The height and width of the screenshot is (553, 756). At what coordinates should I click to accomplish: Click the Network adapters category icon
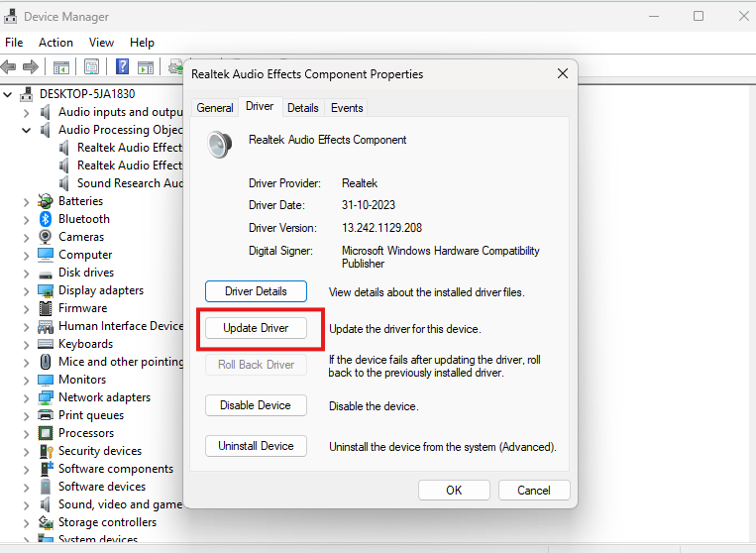[46, 397]
